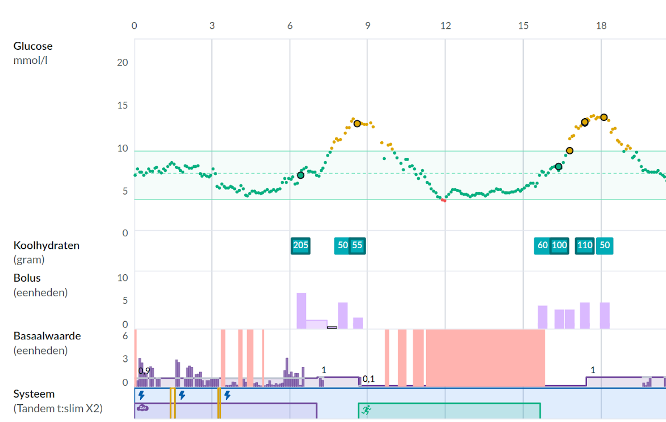Screen dimensions: 666x422
Task: Click the first lightning bolt system icon
Action: 139,395
